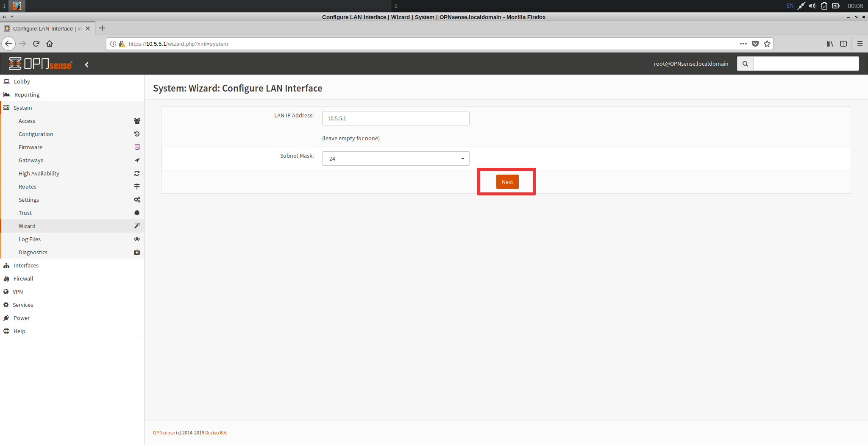Click the Access users icon

pos(137,121)
